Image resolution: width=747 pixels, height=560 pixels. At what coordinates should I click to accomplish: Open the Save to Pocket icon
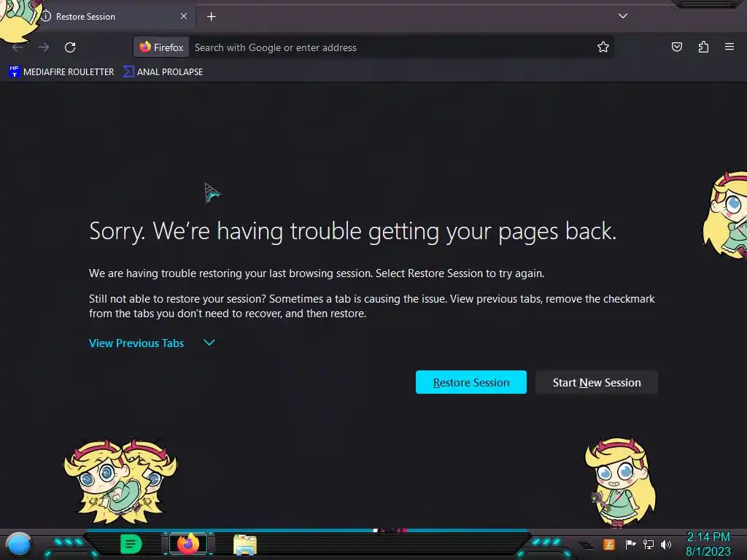[677, 47]
